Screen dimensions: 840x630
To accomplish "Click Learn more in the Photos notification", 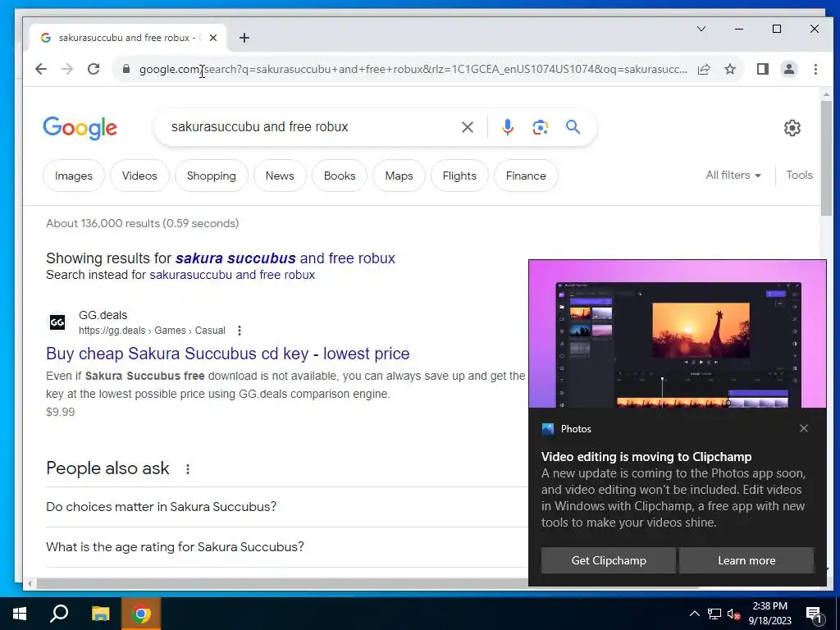I will tap(746, 560).
